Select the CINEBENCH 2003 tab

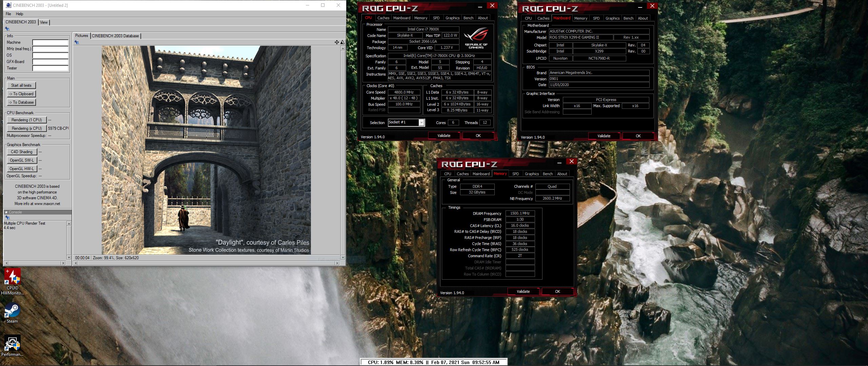(21, 22)
